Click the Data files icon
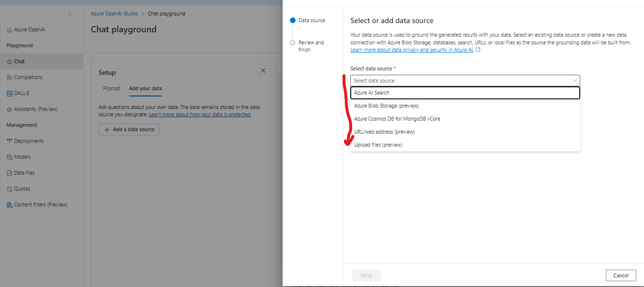The width and height of the screenshot is (644, 287). (x=10, y=173)
